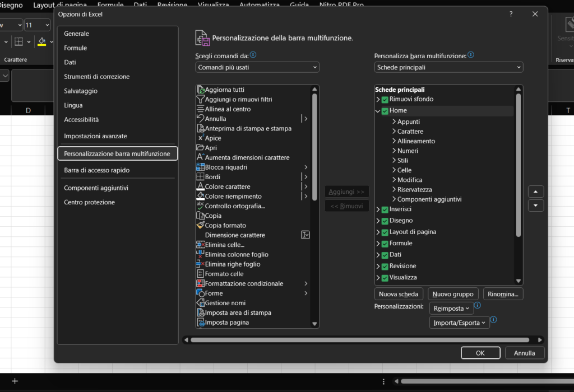Open the Scegli comandi da dropdown
Viewport: 574px width, 392px height.
257,67
